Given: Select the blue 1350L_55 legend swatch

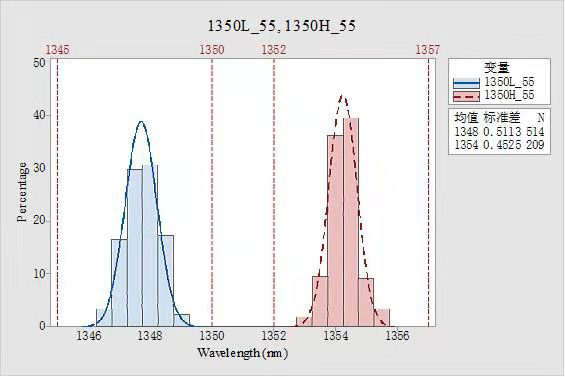Looking at the screenshot, I should click(466, 83).
